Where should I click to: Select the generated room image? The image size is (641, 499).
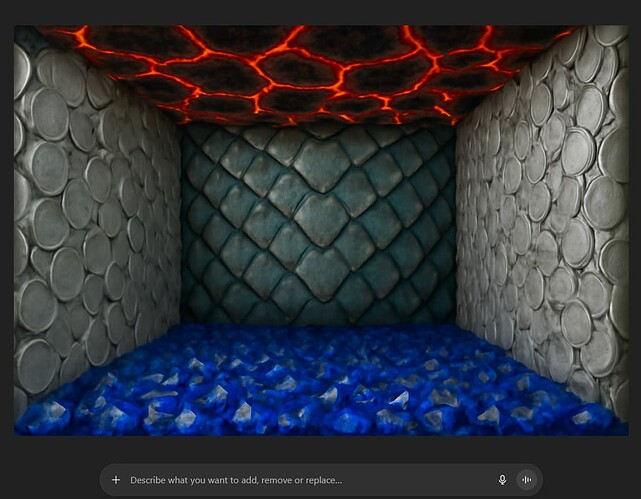pyautogui.click(x=321, y=230)
